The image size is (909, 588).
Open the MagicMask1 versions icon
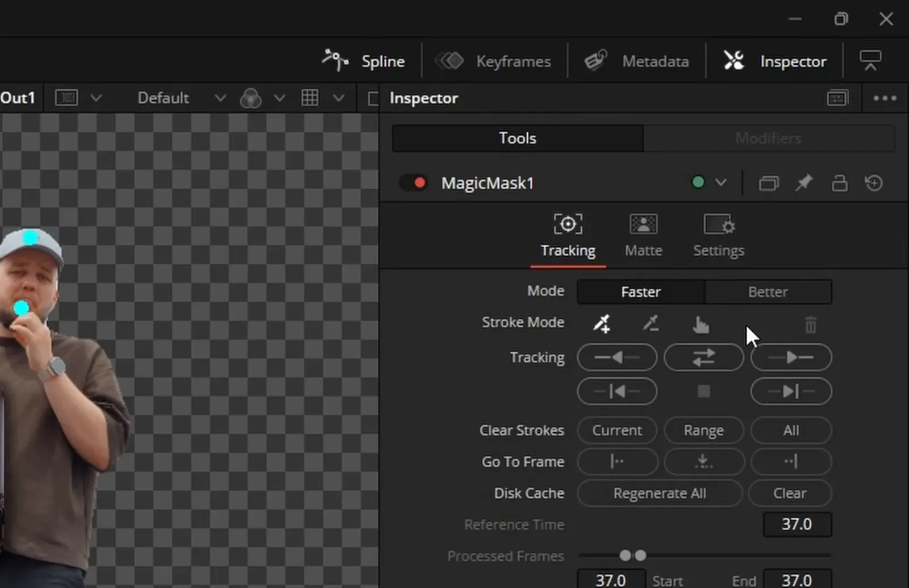coord(769,183)
